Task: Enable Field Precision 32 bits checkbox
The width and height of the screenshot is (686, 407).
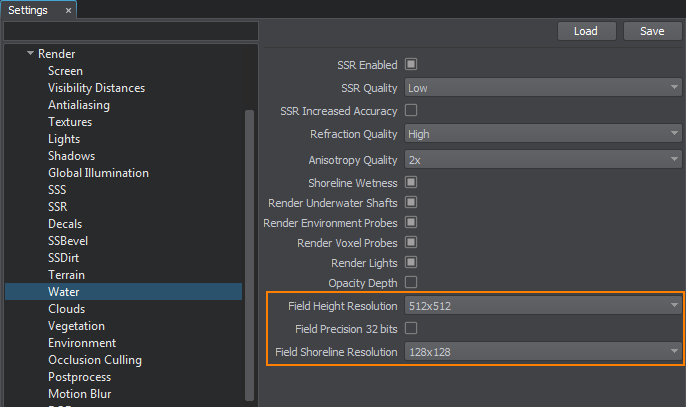Action: [x=410, y=328]
